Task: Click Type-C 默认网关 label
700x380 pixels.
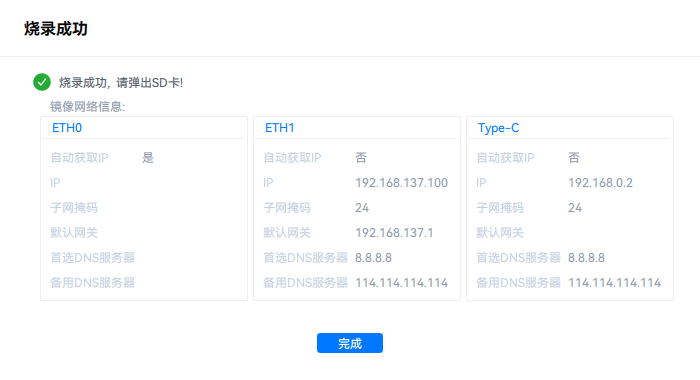Action: [500, 233]
